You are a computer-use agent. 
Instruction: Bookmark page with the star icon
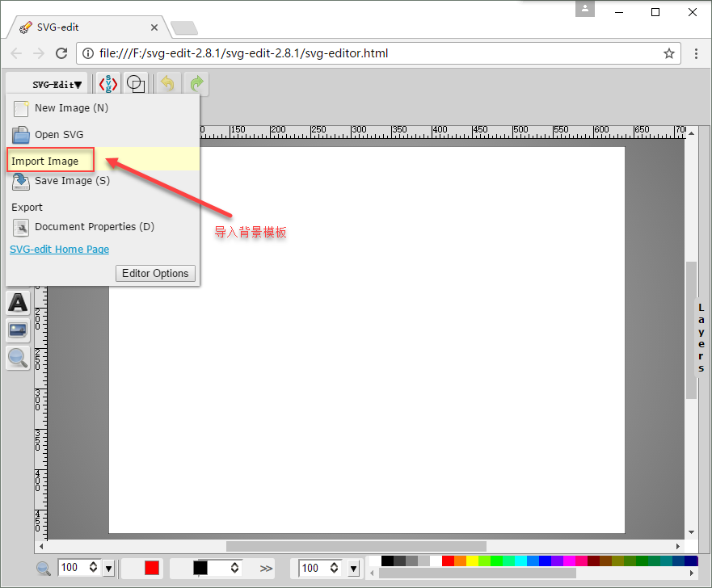tap(669, 53)
